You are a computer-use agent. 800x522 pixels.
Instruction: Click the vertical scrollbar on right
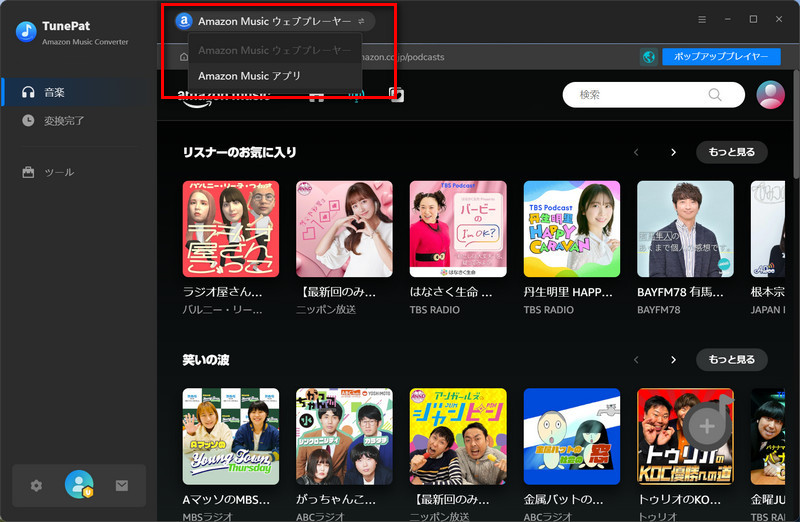pos(796,125)
